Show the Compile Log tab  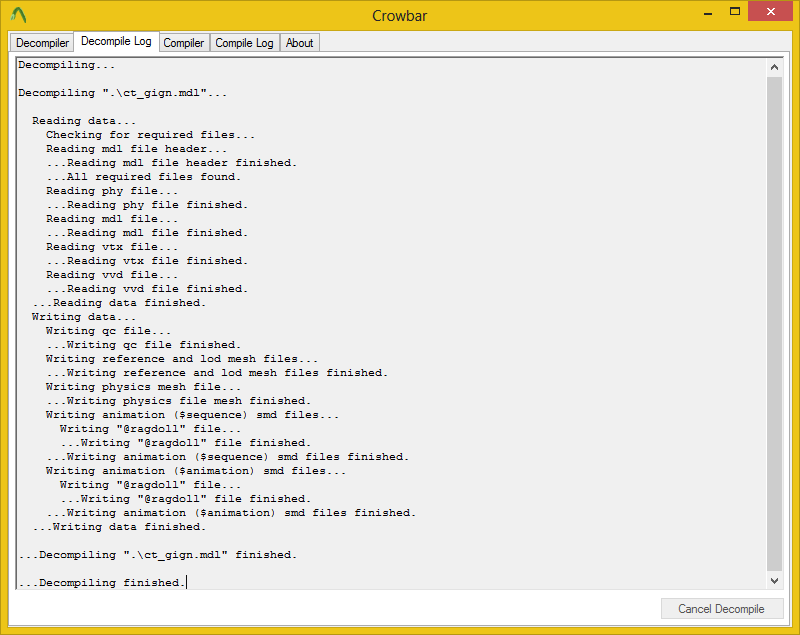pyautogui.click(x=244, y=43)
